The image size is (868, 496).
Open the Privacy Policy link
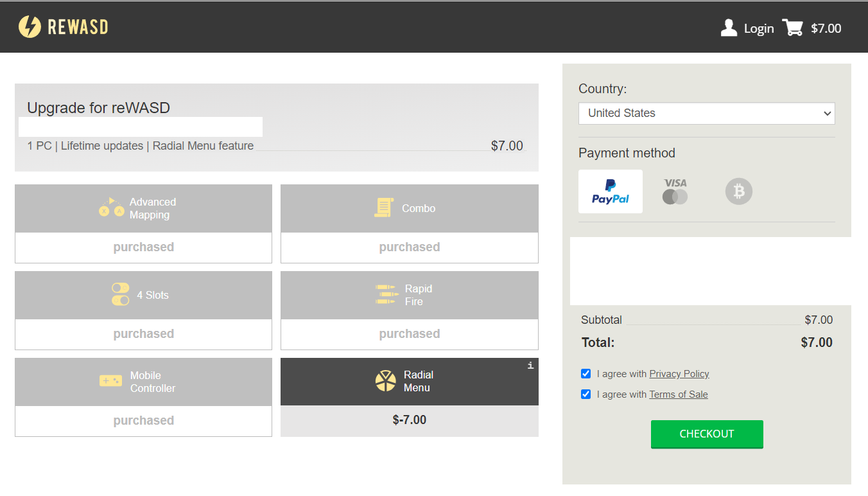[x=679, y=374]
